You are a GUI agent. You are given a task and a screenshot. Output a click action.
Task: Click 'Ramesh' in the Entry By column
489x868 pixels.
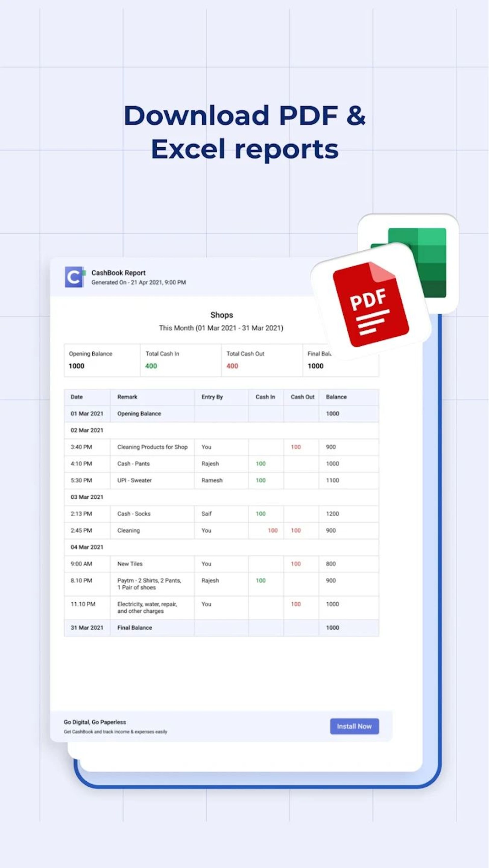tap(212, 480)
